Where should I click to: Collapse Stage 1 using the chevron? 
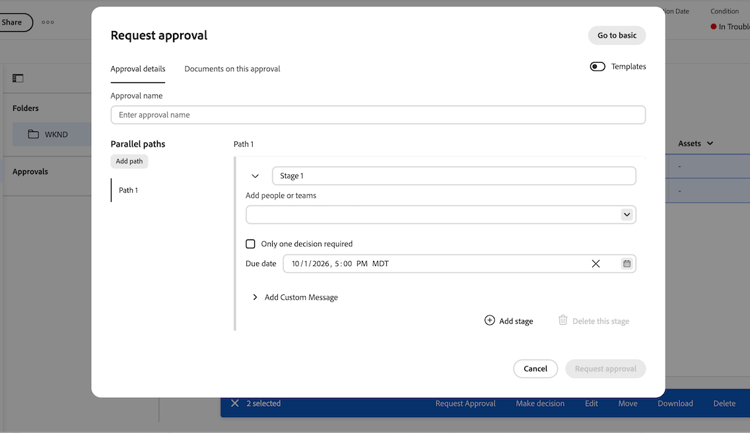(x=255, y=176)
